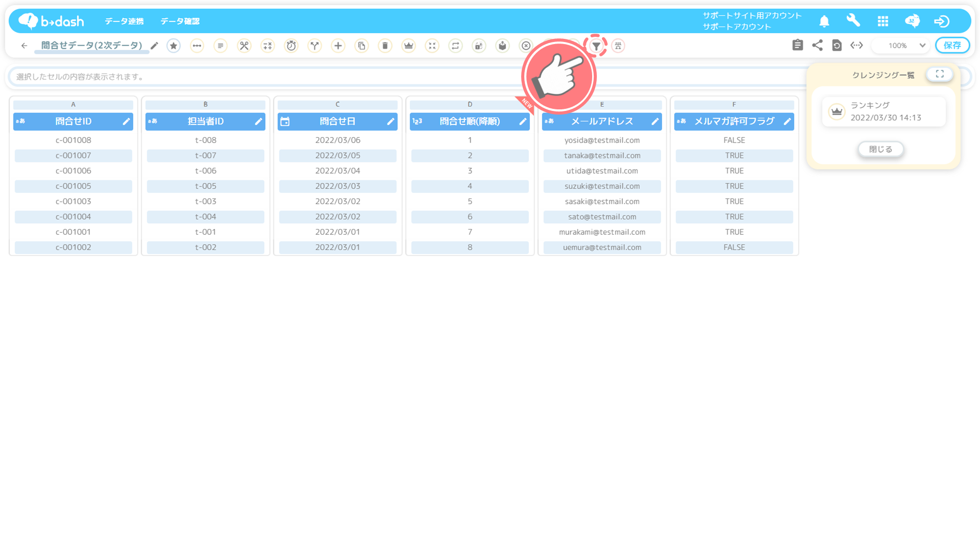The height and width of the screenshot is (551, 980).
Task: Click cell suzuki@testmail.com
Action: 602,186
